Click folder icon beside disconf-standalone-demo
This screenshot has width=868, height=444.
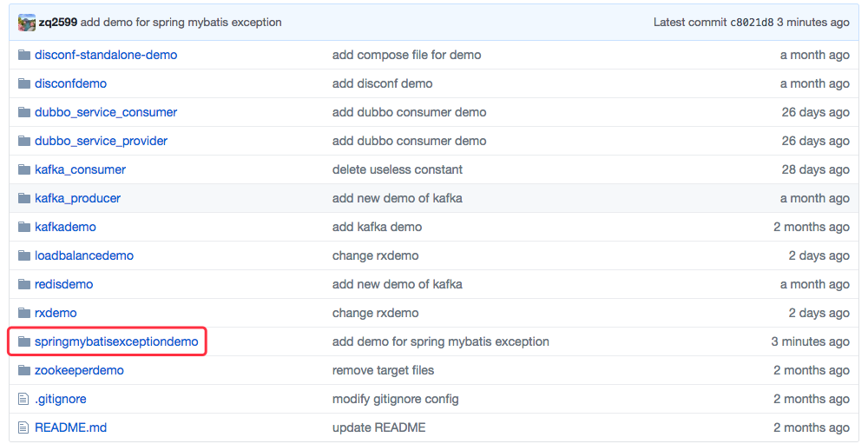[x=24, y=55]
